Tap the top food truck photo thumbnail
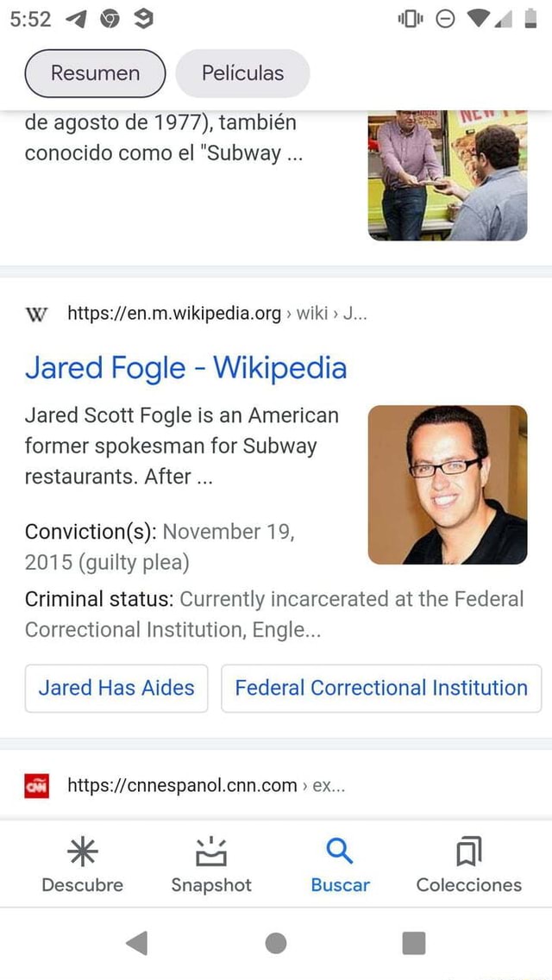The width and height of the screenshot is (552, 980). [x=447, y=176]
